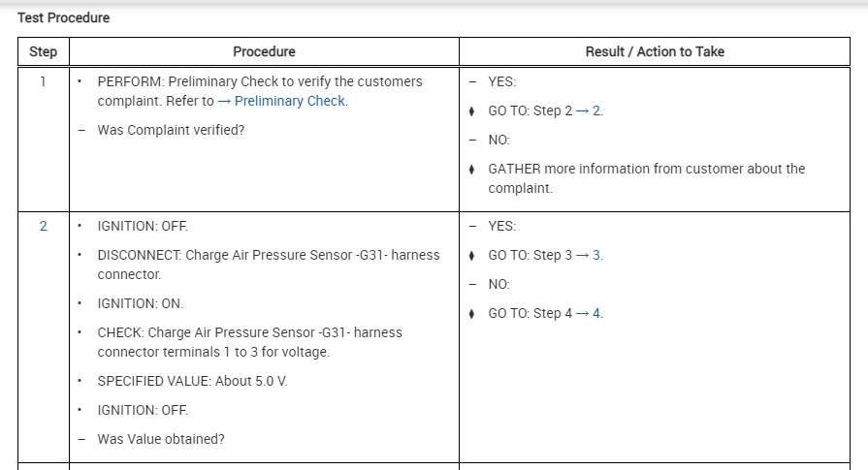Click the 'SPECIFIED VALUE: About 5.0 V.' line
868x470 pixels.
192,381
